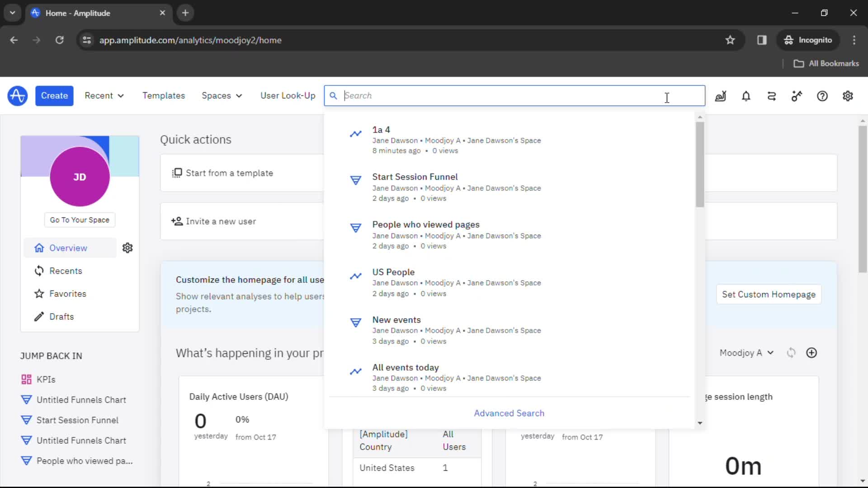Click funnel icon beside New events
Viewport: 868px width, 488px height.
[x=356, y=323]
